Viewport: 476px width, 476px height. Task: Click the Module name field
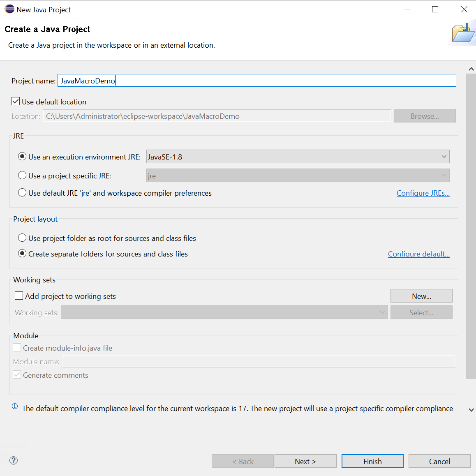(x=258, y=361)
